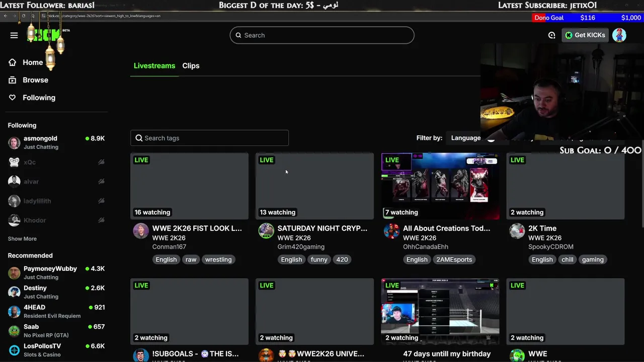
Task: Click the gaming tag
Action: [x=593, y=259]
